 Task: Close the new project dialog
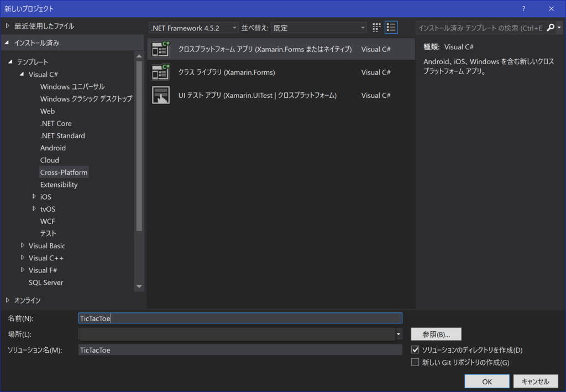tap(551, 9)
